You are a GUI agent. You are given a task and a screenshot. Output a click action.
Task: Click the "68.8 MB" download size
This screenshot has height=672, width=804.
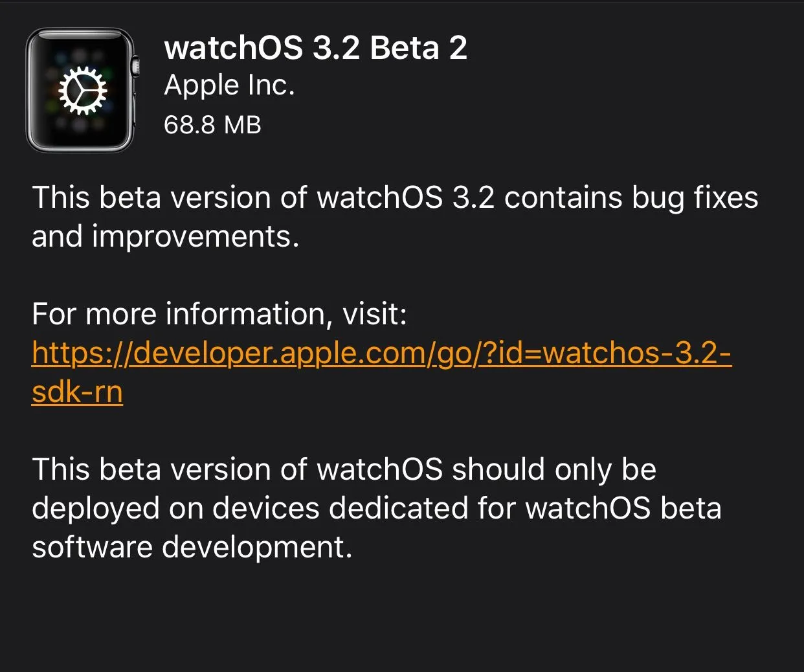(212, 124)
